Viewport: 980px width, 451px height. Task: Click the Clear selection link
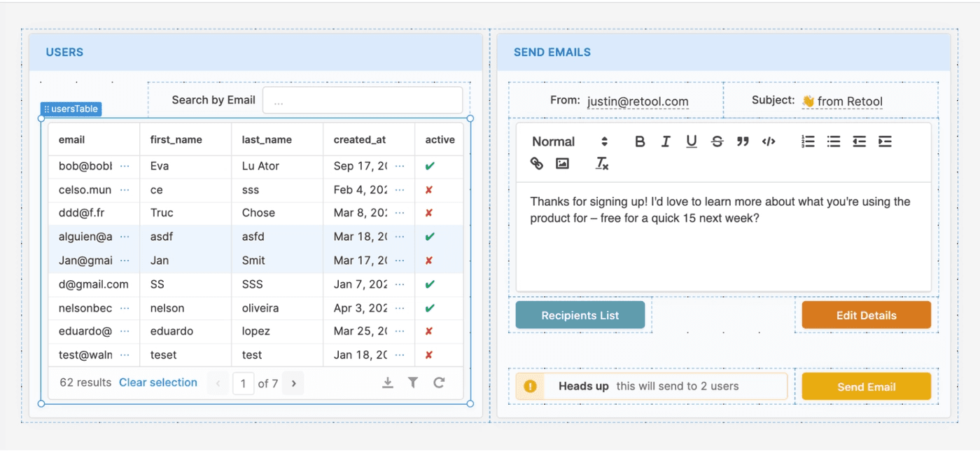[158, 382]
